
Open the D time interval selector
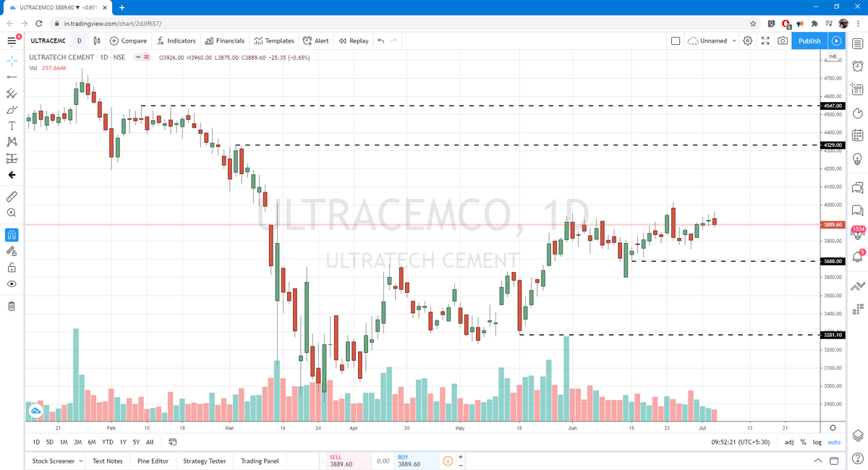pos(80,40)
